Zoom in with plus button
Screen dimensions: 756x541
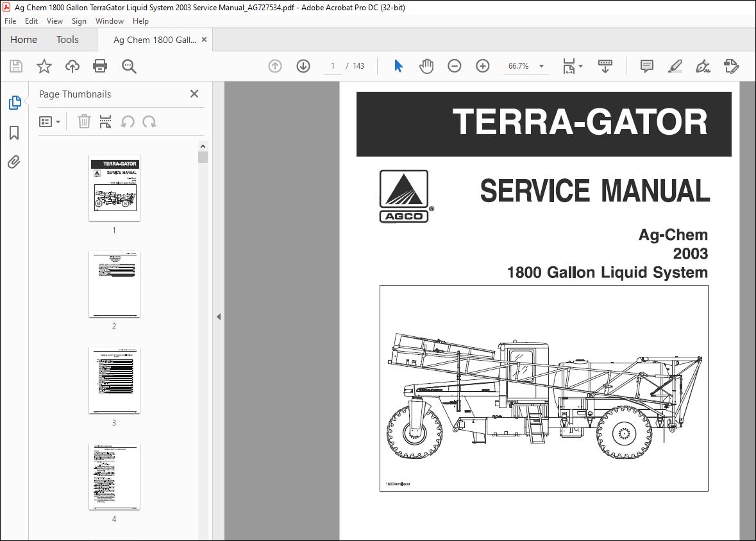483,66
